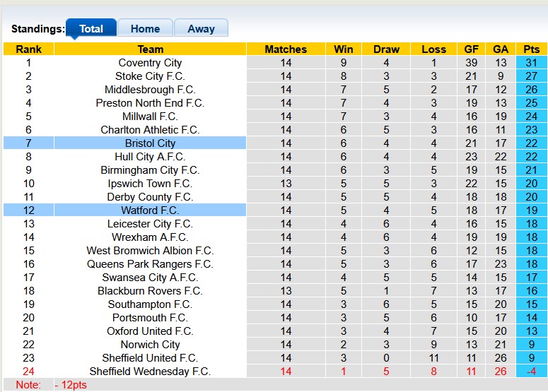Viewport: 548px width, 392px height.
Task: Click the Coventry City team link
Action: click(x=150, y=63)
